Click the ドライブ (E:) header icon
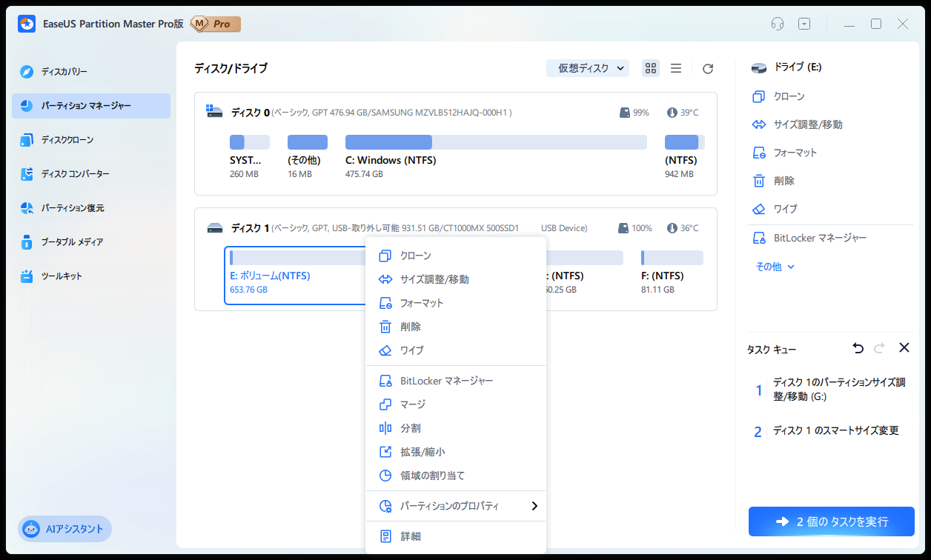Viewport: 931px width, 560px height. tap(759, 68)
